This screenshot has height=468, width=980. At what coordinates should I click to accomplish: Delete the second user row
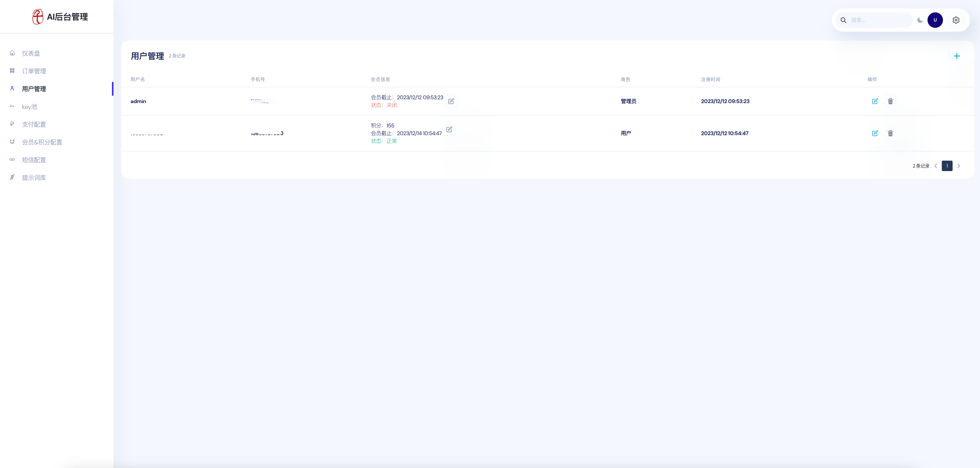pyautogui.click(x=890, y=133)
